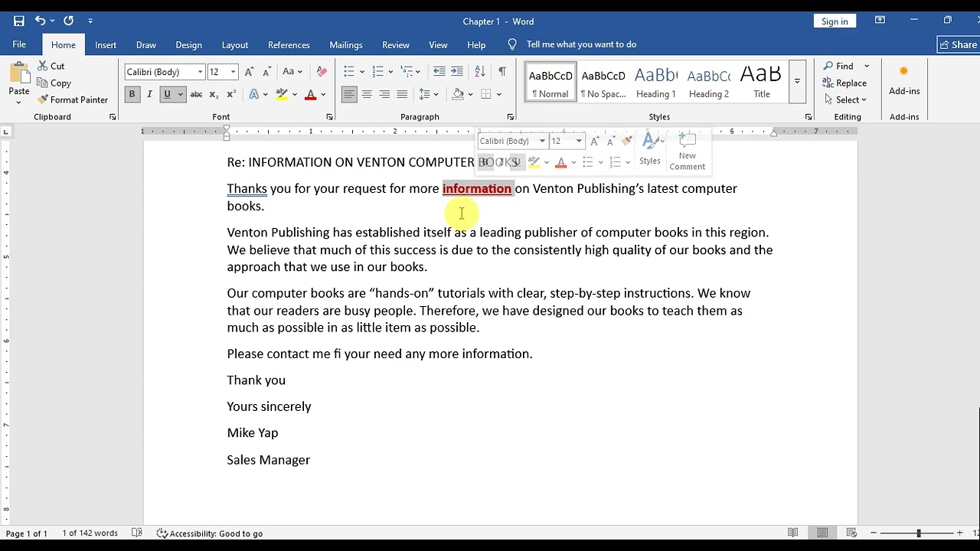Align text to the right
Viewport: 980px width, 551px height.
[x=384, y=94]
